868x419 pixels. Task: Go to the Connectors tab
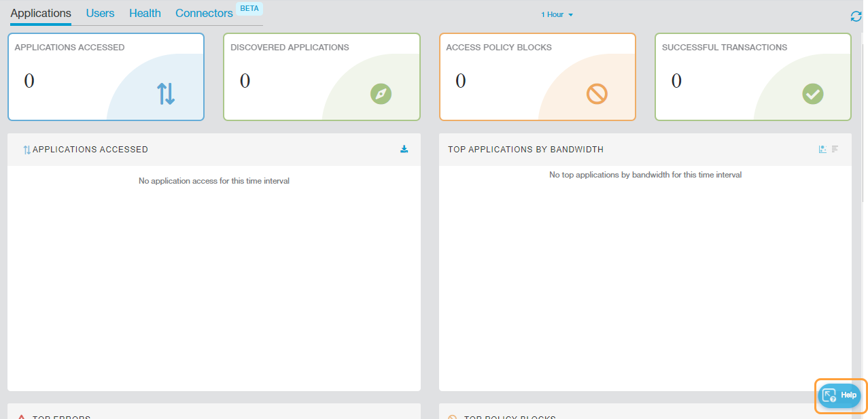click(204, 14)
